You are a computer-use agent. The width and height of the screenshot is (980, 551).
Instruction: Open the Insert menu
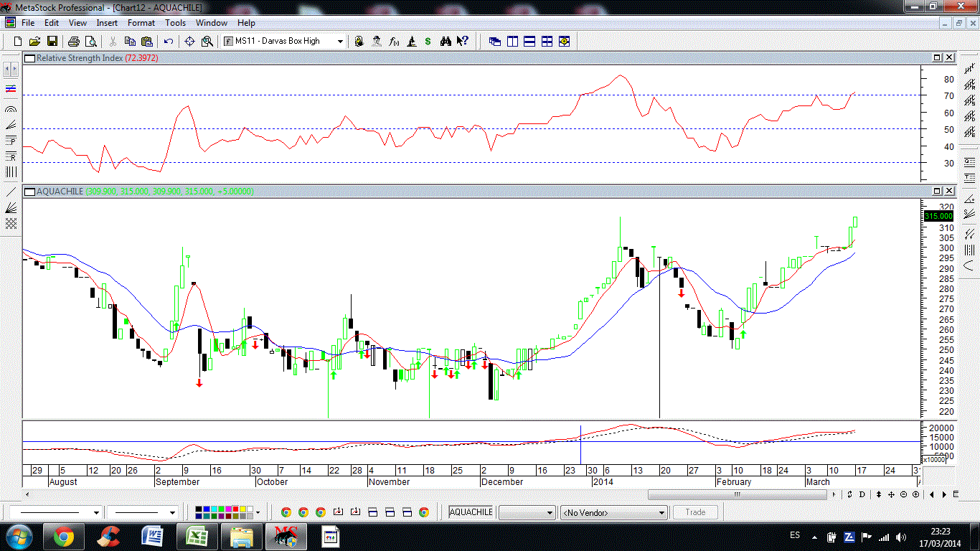(107, 23)
